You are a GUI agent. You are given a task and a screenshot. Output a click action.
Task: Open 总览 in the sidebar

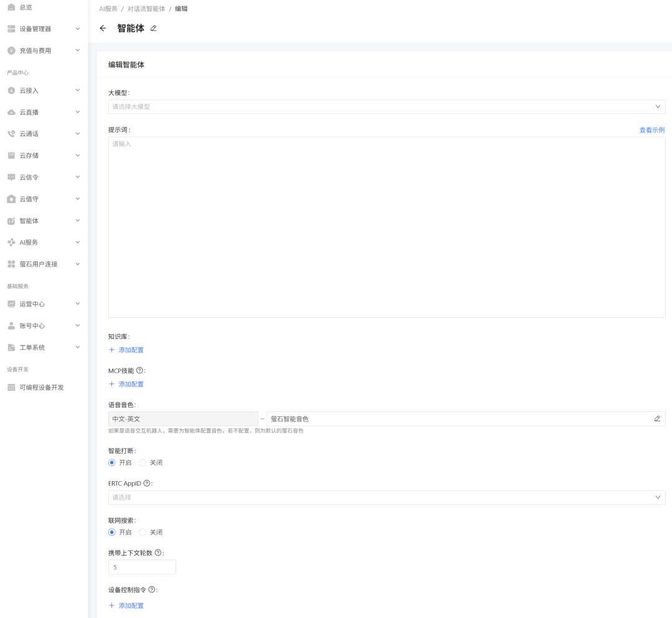tap(26, 7)
